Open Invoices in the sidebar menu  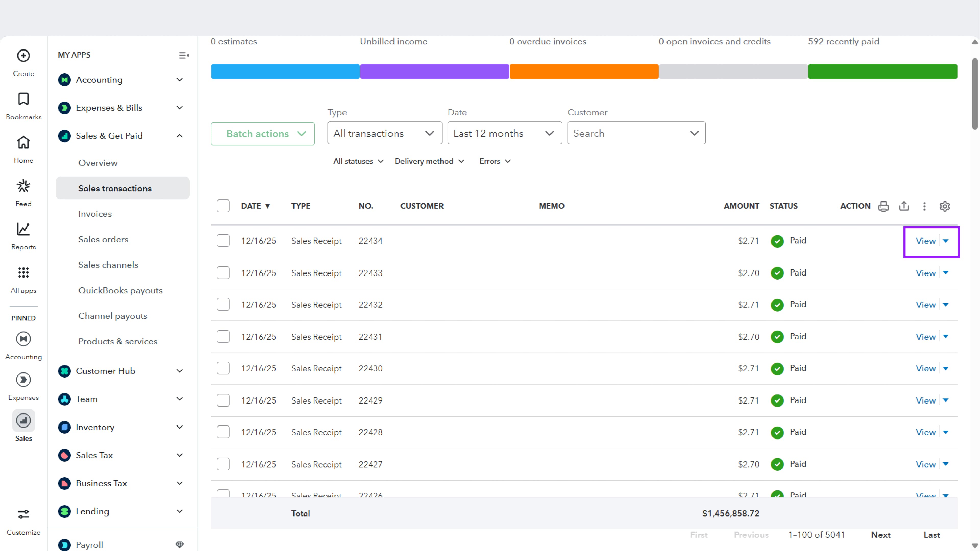pos(95,214)
